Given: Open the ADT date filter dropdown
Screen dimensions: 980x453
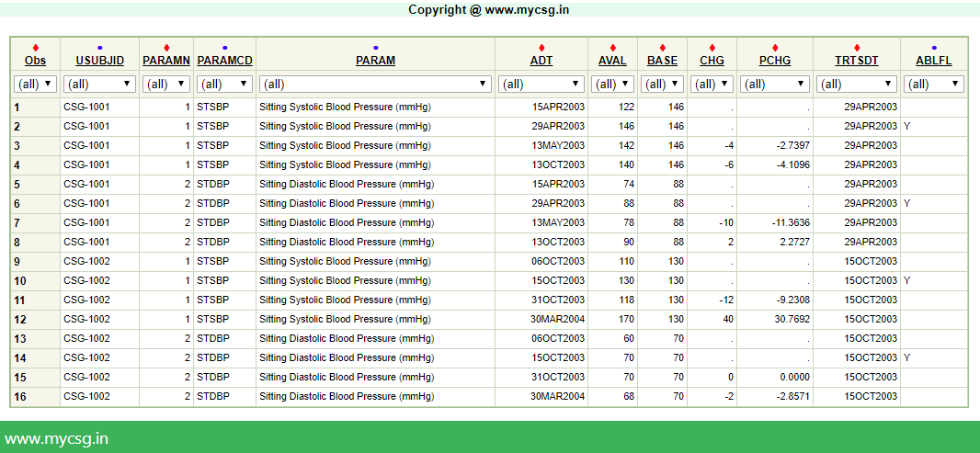Looking at the screenshot, I should pos(541,84).
